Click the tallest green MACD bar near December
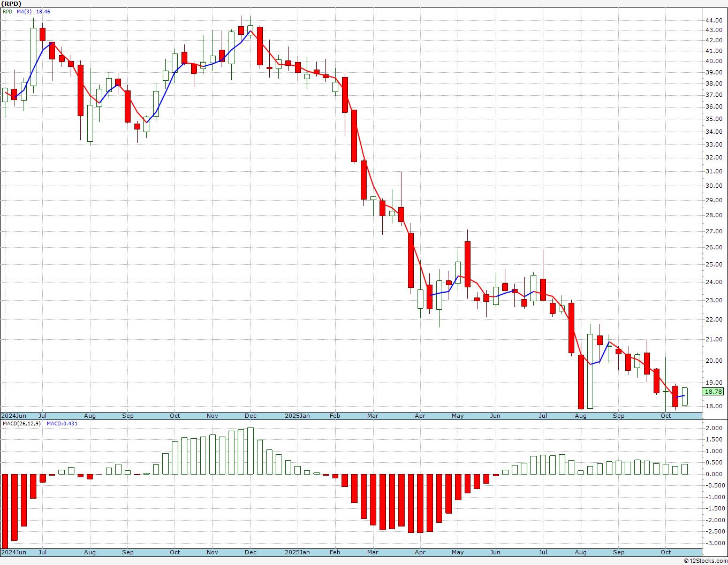The width and height of the screenshot is (728, 565). point(251,451)
